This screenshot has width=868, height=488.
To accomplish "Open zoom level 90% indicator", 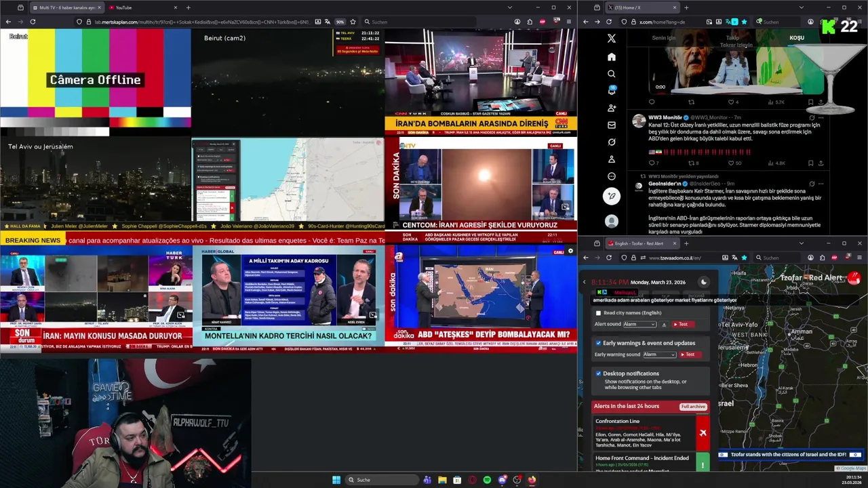I will coord(340,22).
